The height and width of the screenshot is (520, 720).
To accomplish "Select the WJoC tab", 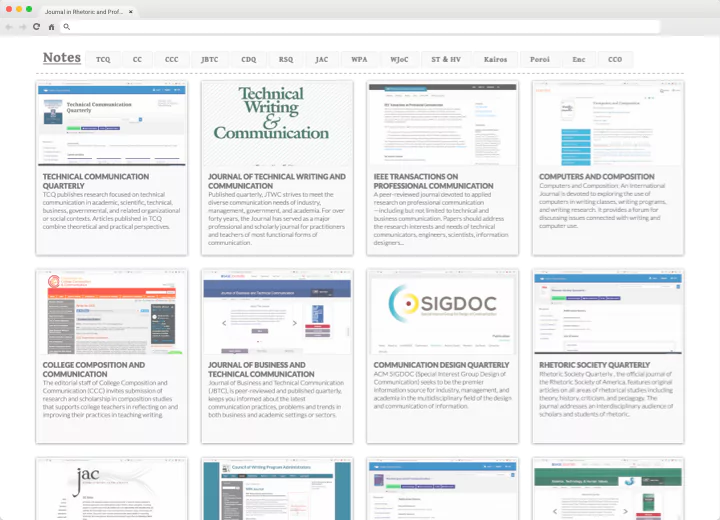I will click(x=399, y=59).
